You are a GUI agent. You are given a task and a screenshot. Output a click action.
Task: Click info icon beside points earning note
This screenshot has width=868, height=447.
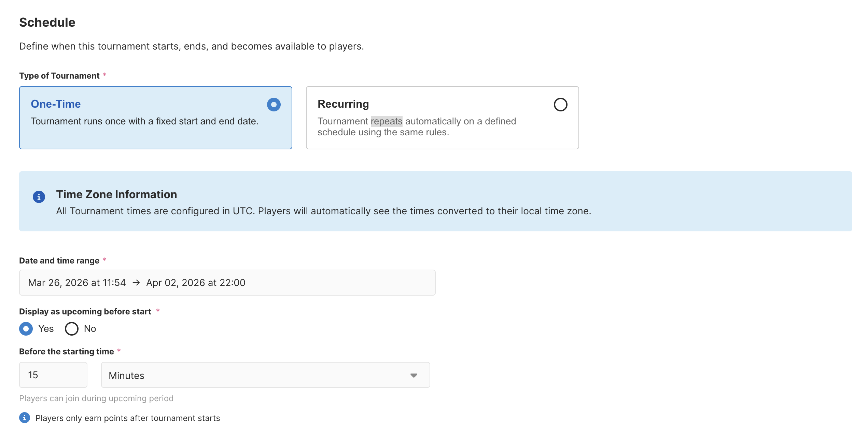(25, 418)
